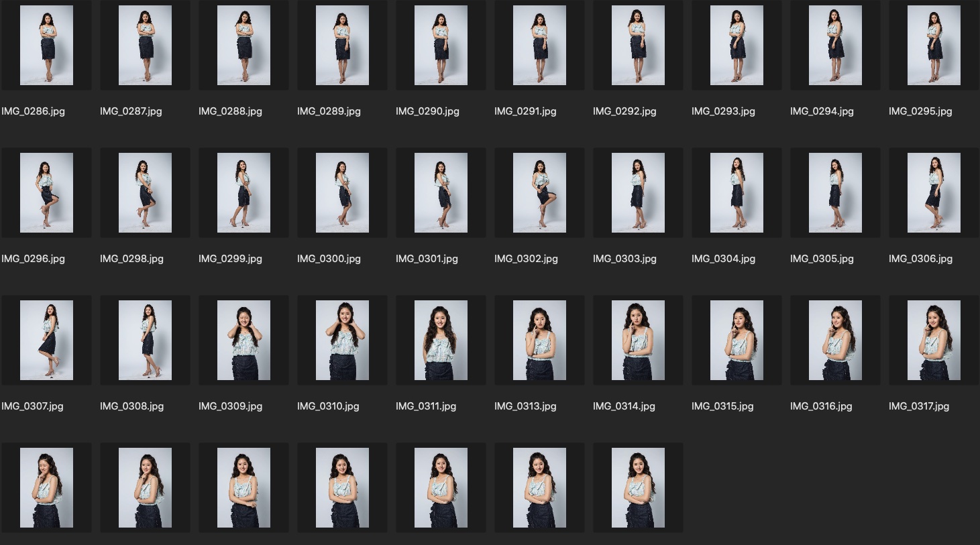Choose the IMG_0296.jpg thumbnail
The width and height of the screenshot is (980, 545).
pos(46,193)
